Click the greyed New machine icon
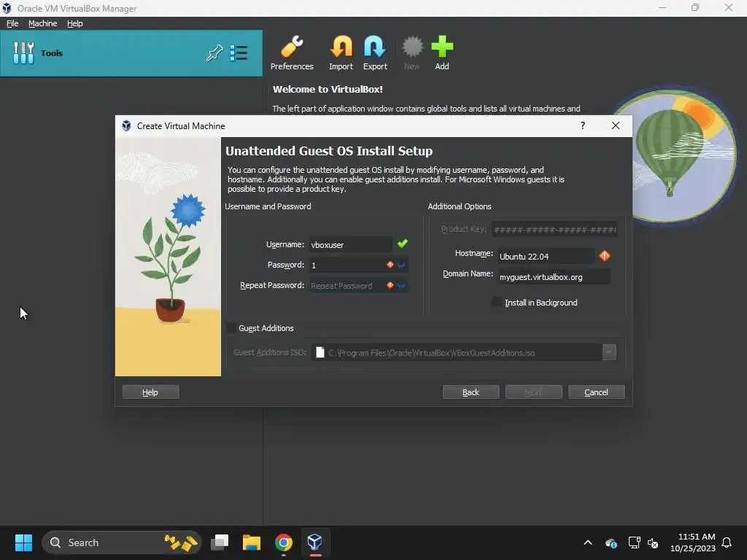The width and height of the screenshot is (747, 560). point(412,52)
